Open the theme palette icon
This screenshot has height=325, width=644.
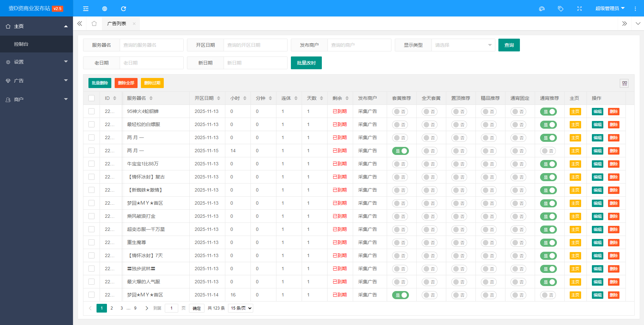(x=542, y=9)
